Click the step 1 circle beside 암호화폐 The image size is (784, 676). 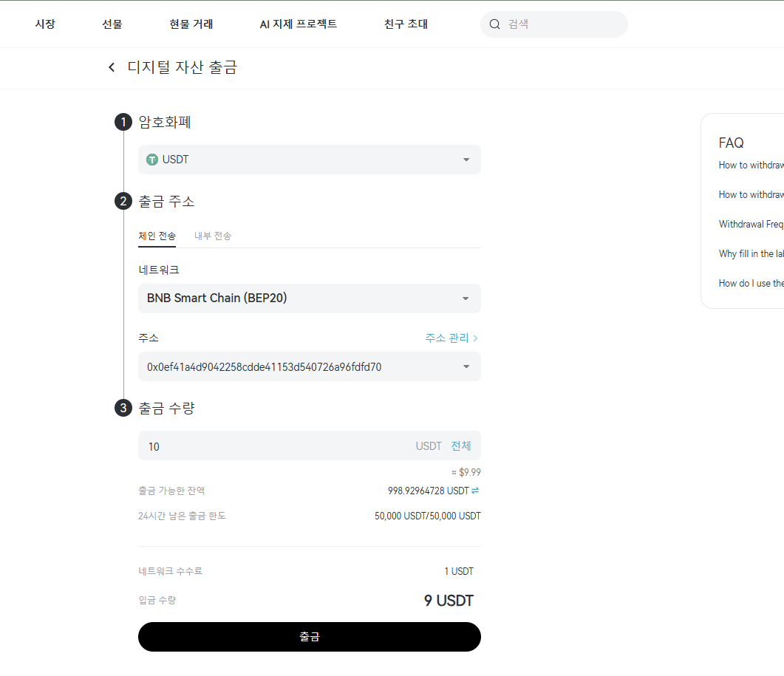pyautogui.click(x=123, y=122)
